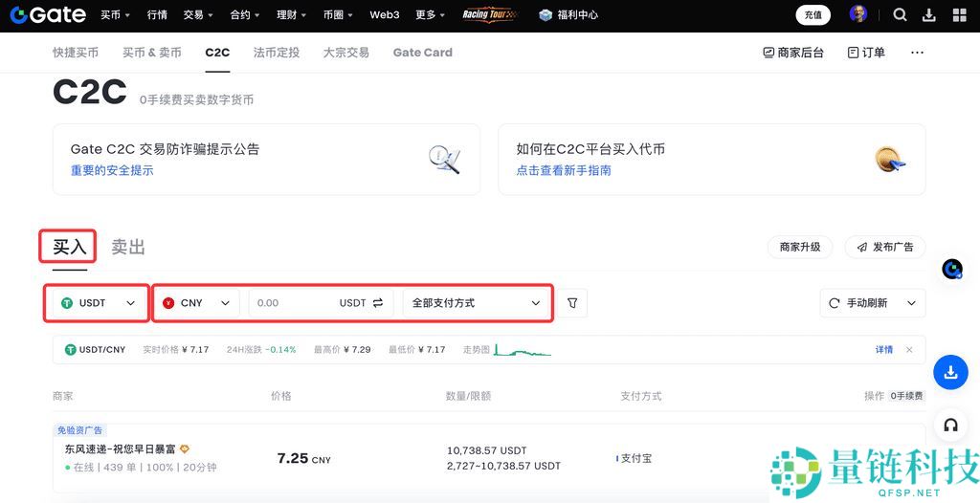The width and height of the screenshot is (980, 503).
Task: Open 商家后台 merchant dashboard
Action: point(793,53)
